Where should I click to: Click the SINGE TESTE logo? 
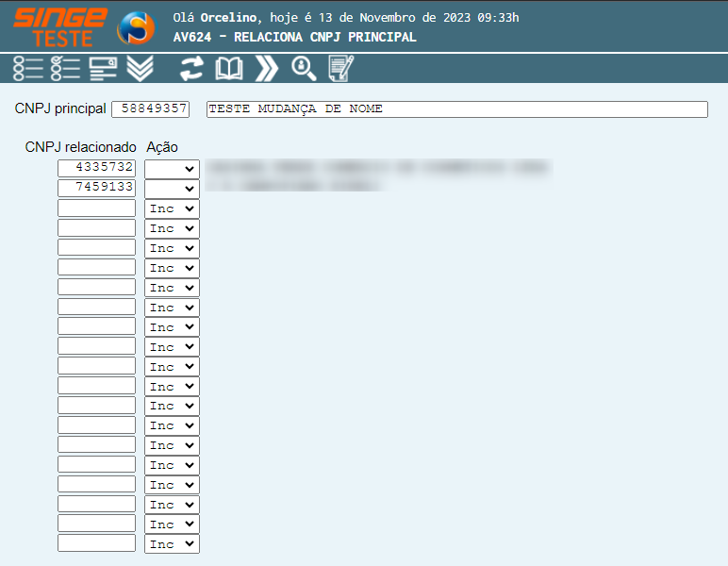60,27
